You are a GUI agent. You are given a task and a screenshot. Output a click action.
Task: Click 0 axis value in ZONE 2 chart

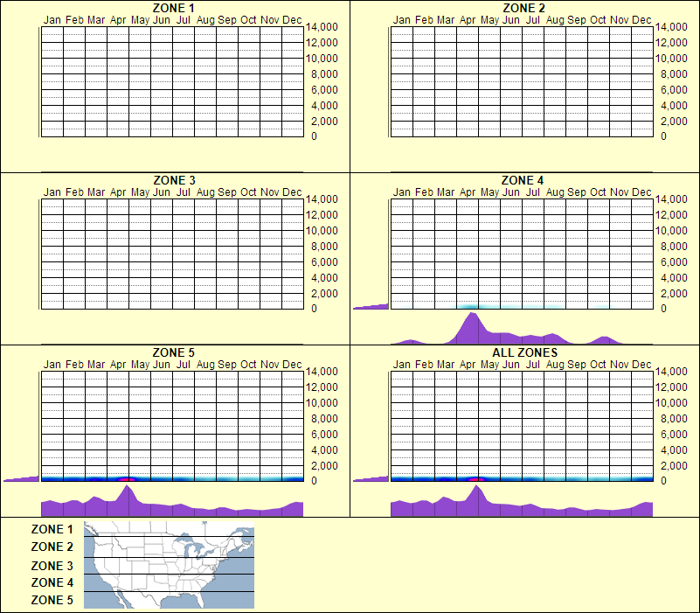pos(663,136)
